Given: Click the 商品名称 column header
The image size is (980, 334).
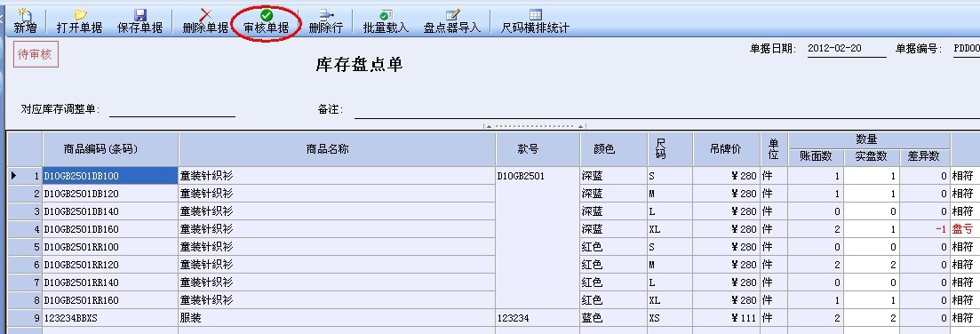Looking at the screenshot, I should tap(337, 149).
